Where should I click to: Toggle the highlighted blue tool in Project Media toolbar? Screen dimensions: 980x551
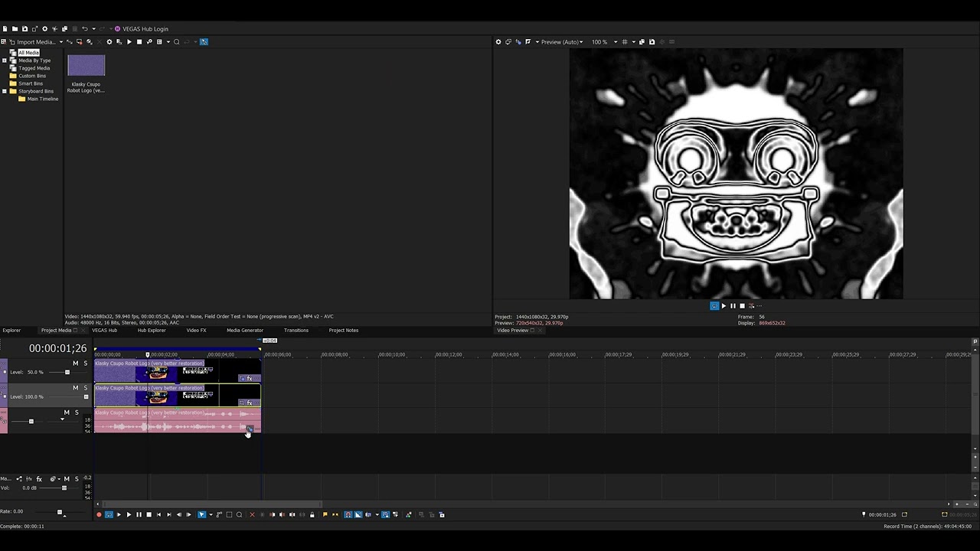coord(204,42)
